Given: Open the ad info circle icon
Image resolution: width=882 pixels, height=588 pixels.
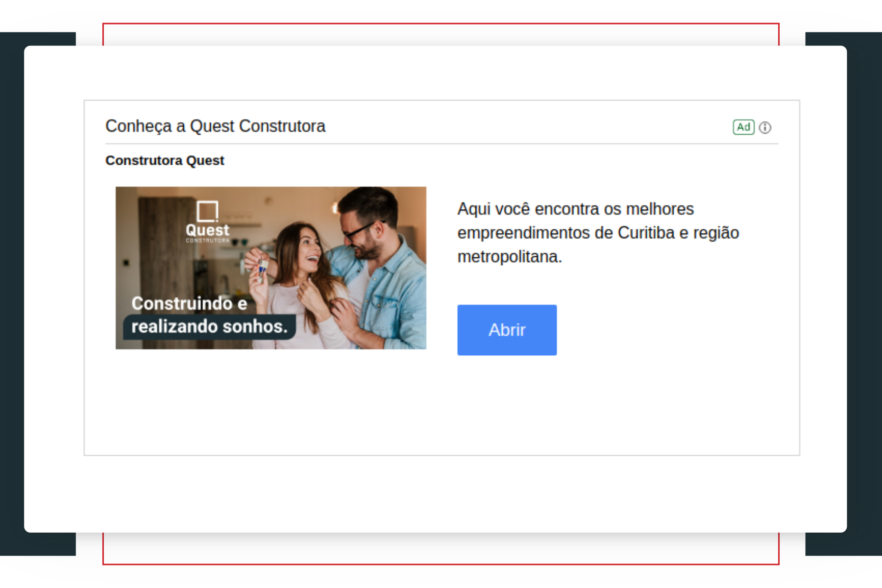Looking at the screenshot, I should (765, 128).
